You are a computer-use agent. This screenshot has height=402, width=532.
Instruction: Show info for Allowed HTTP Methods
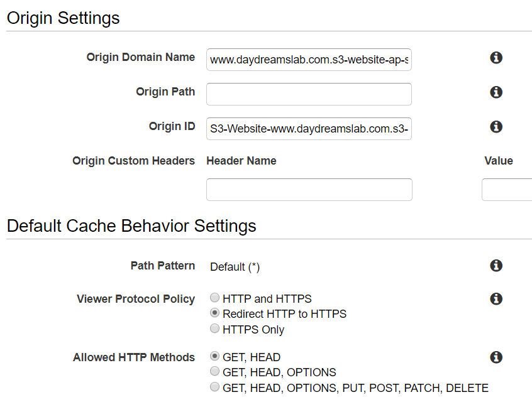(496, 357)
